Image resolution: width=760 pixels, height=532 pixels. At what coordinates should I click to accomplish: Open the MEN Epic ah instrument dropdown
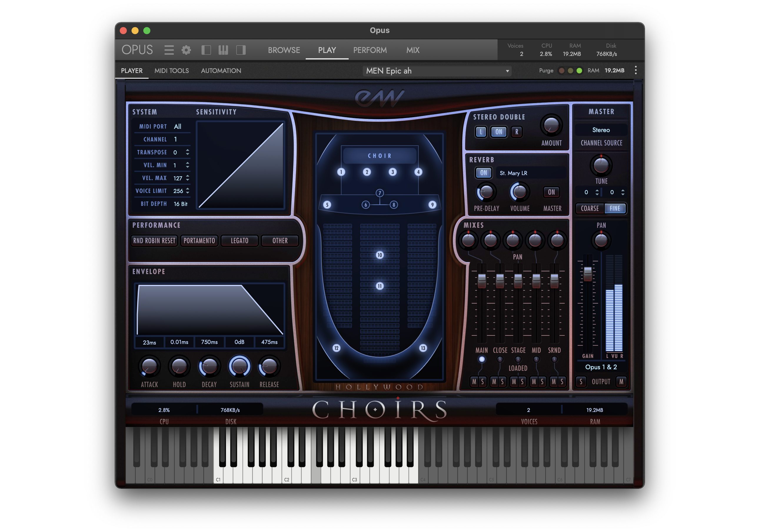(x=437, y=71)
